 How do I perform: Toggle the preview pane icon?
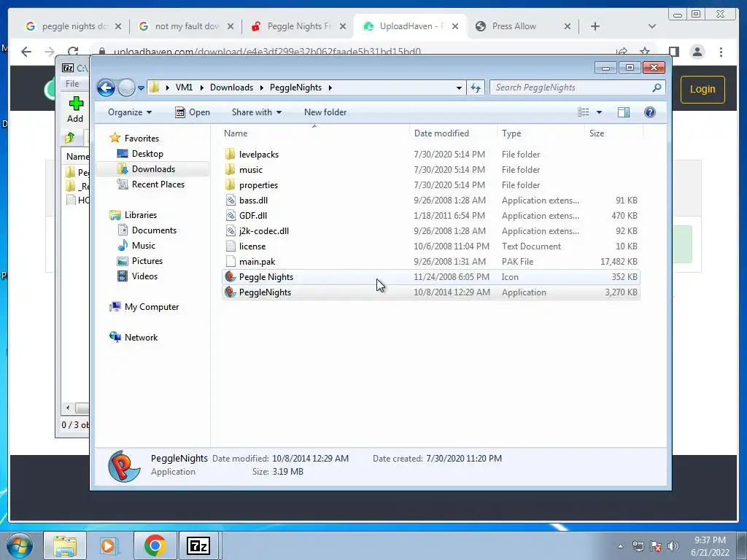(624, 112)
